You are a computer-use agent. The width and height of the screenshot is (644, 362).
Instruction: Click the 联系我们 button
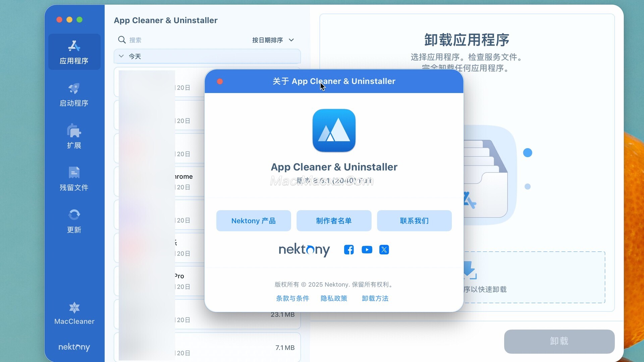click(x=414, y=221)
